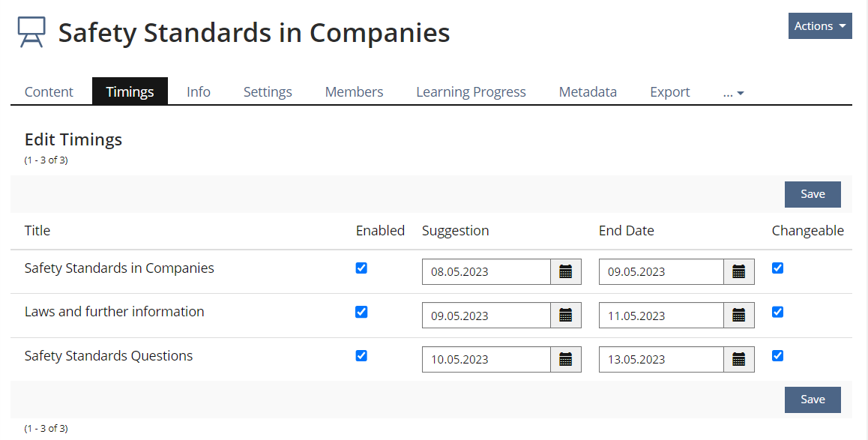Toggle Changeable for Safety Standards Questions

pos(777,355)
